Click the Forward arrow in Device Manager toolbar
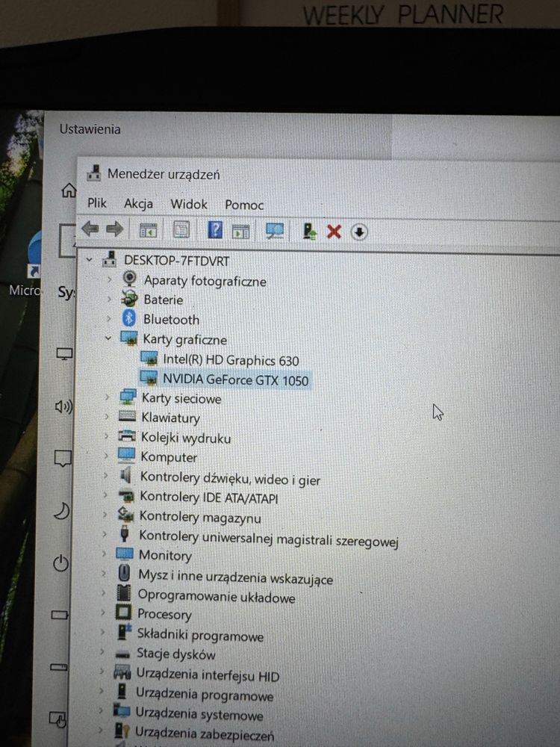This screenshot has height=747, width=560. (x=115, y=229)
